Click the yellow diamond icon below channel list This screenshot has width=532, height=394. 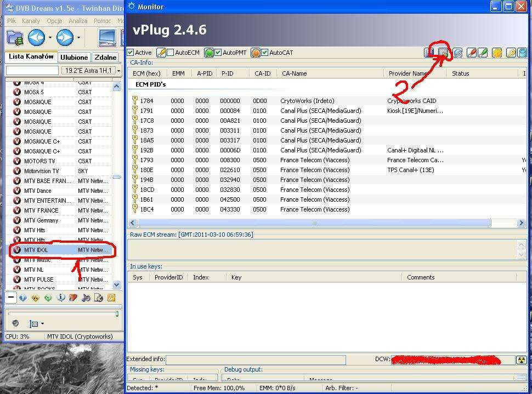coord(35,298)
